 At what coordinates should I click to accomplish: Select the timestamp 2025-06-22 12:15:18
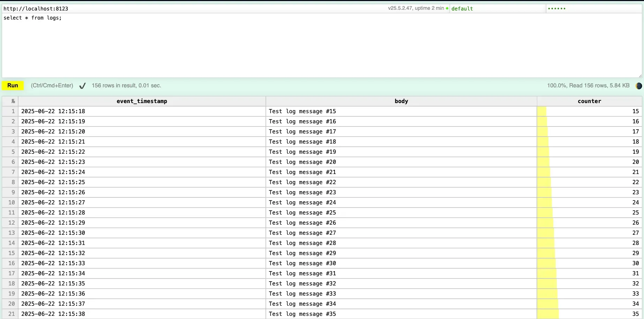(x=142, y=111)
